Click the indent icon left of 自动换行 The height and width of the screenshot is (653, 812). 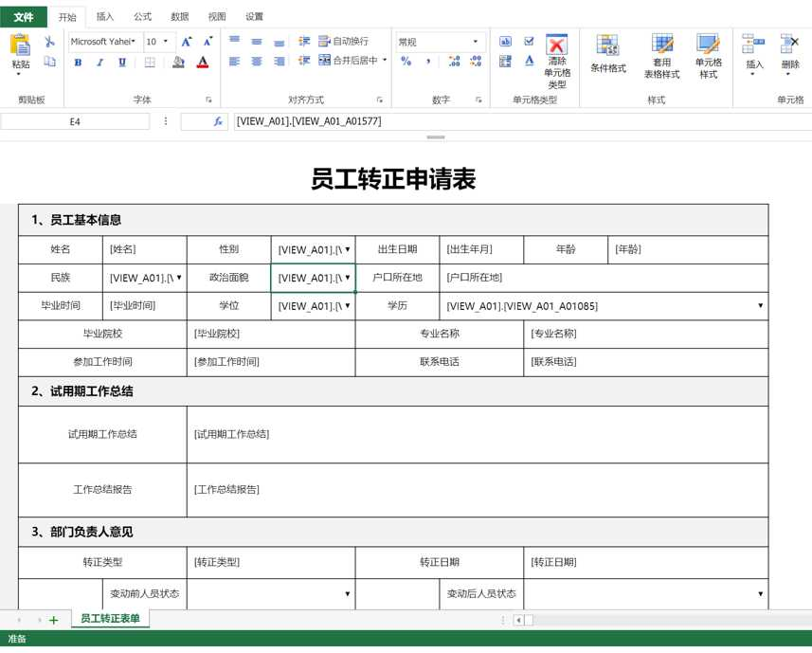[x=304, y=41]
